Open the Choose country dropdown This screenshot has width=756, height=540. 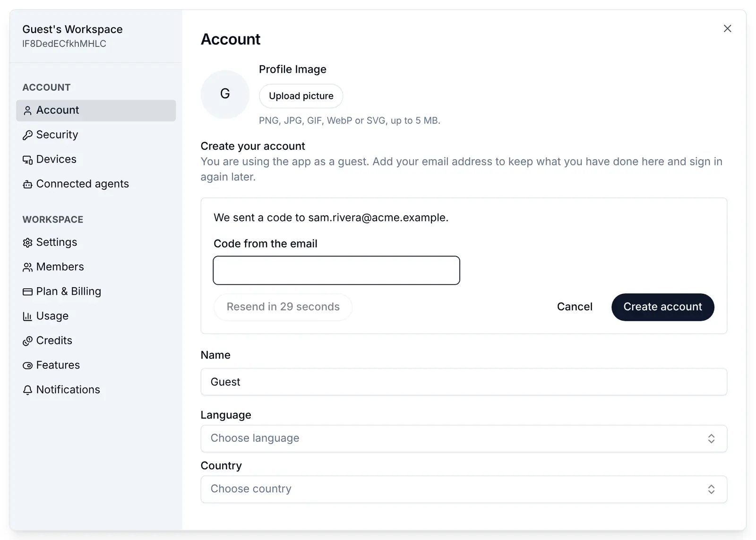tap(464, 489)
